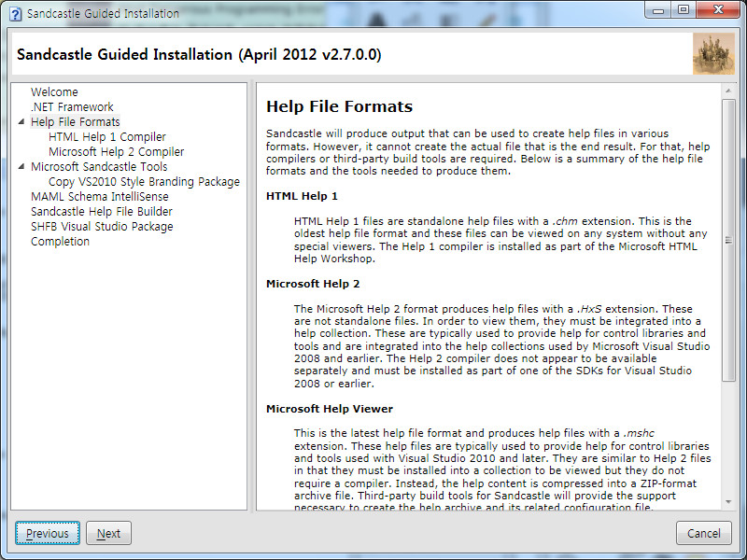Collapse the Microsoft Sandcastle Tools node
This screenshot has height=560, width=747.
tap(22, 166)
